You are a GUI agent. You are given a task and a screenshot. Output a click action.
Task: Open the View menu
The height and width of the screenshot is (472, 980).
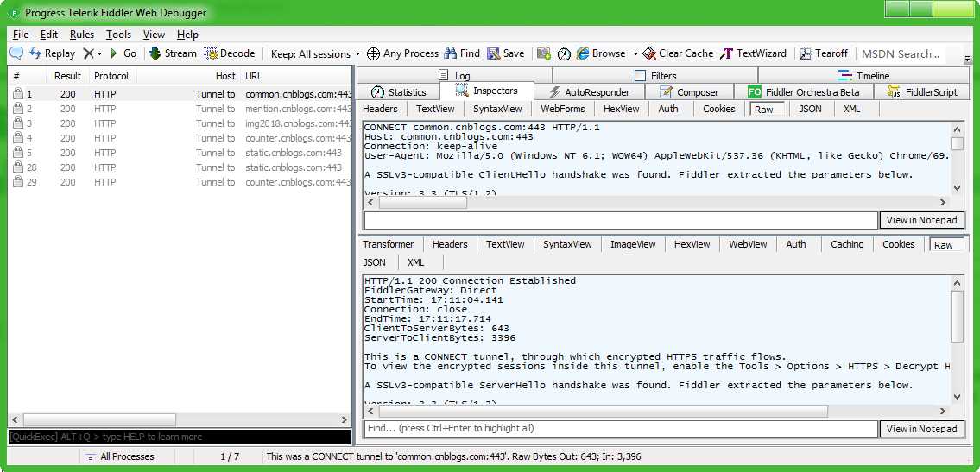point(154,35)
